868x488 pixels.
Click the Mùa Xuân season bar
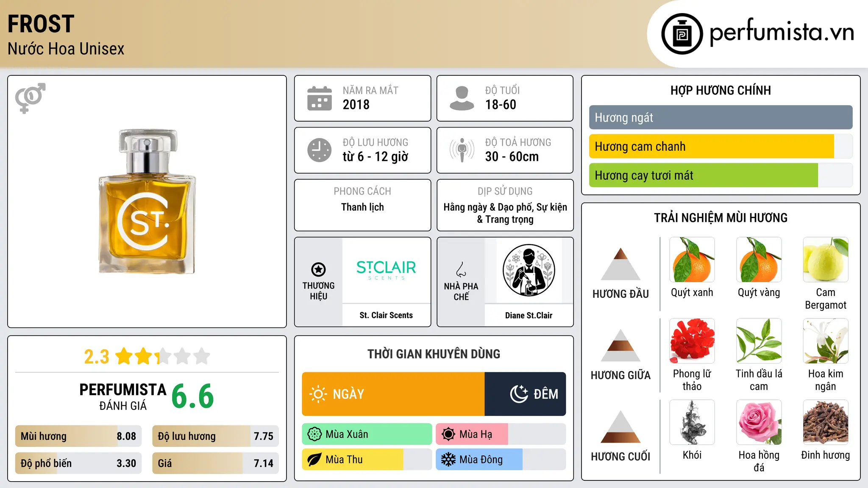[367, 434]
